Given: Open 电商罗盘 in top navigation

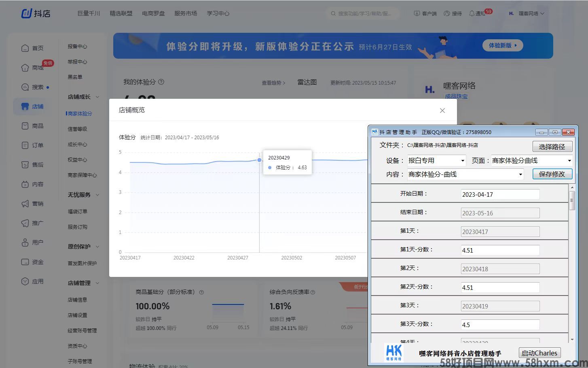Looking at the screenshot, I should 153,13.
